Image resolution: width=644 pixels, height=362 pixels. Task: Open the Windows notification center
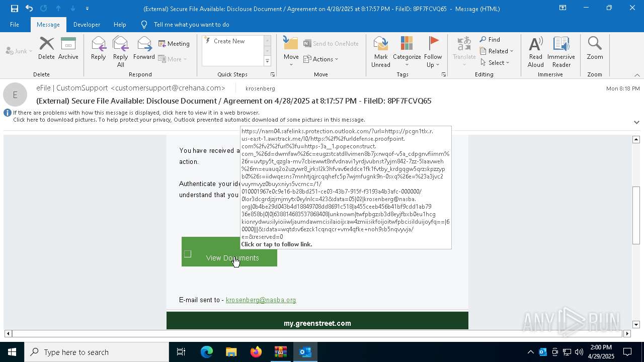pos(628,352)
